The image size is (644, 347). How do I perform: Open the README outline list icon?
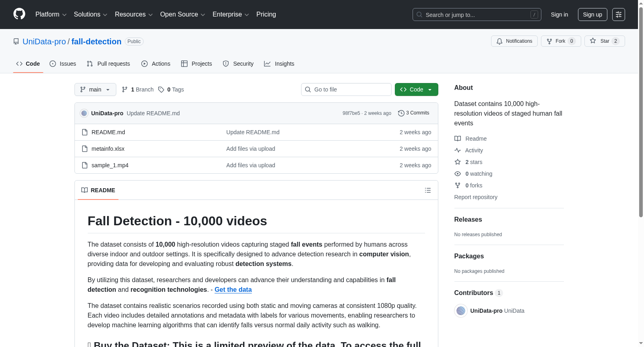[428, 190]
